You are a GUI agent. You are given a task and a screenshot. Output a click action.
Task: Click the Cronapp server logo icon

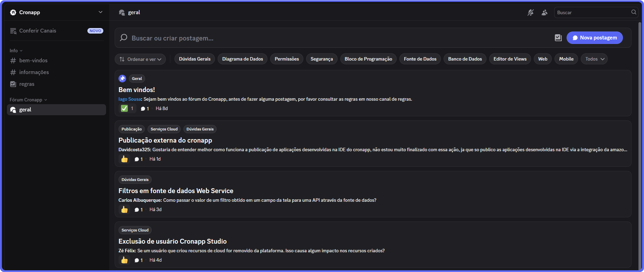pyautogui.click(x=13, y=12)
